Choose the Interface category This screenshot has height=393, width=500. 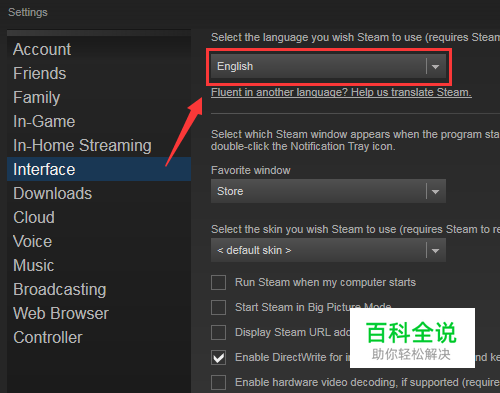[99, 169]
